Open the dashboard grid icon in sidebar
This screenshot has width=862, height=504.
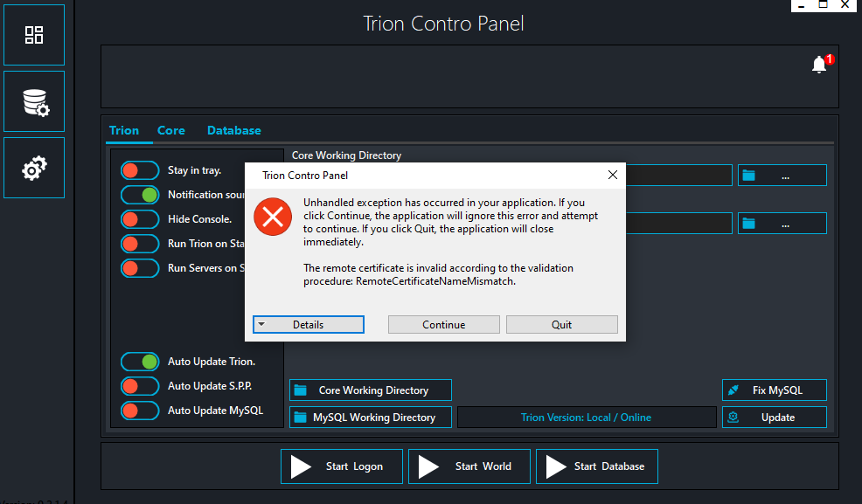click(x=34, y=35)
